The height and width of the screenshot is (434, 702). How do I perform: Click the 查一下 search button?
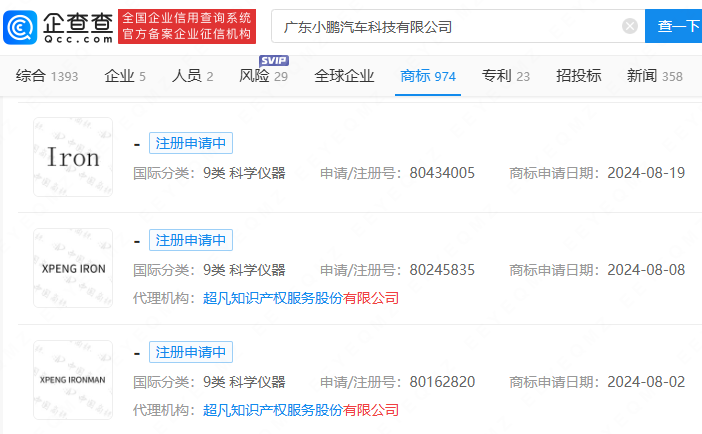pyautogui.click(x=674, y=26)
